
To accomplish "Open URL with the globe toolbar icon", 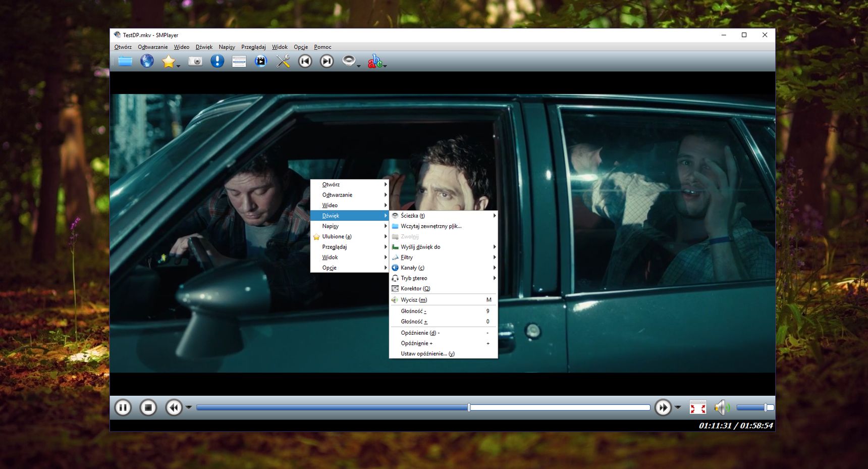I will [x=147, y=62].
